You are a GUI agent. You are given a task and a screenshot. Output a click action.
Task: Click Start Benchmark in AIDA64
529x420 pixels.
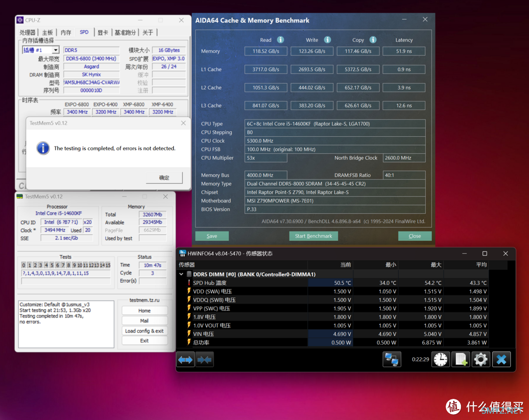313,236
